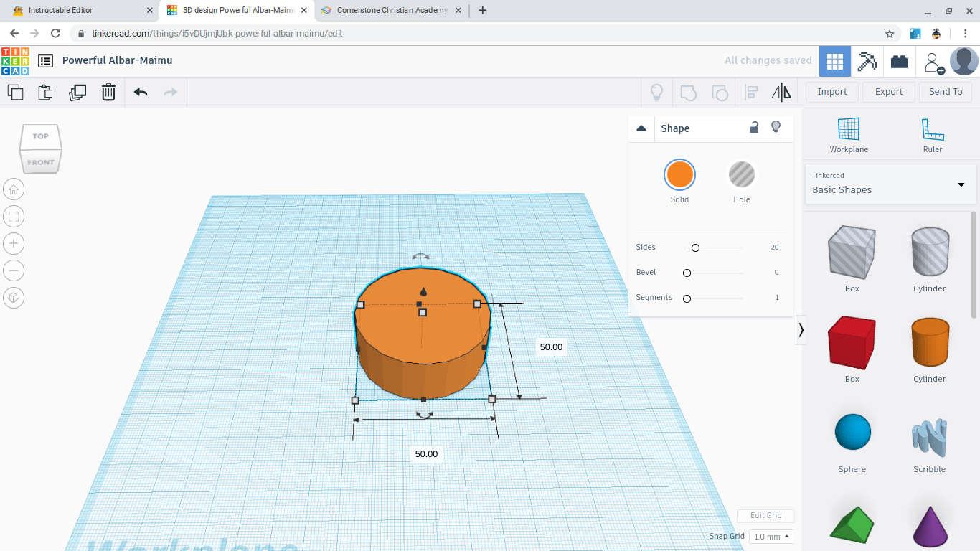The image size is (980, 551).
Task: Click the Mirror tool icon
Action: point(781,92)
